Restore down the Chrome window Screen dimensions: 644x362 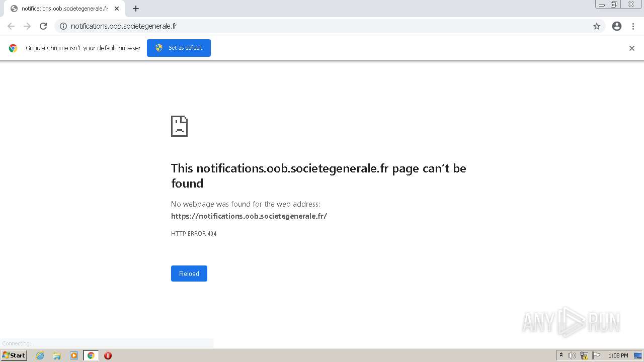coord(614,5)
